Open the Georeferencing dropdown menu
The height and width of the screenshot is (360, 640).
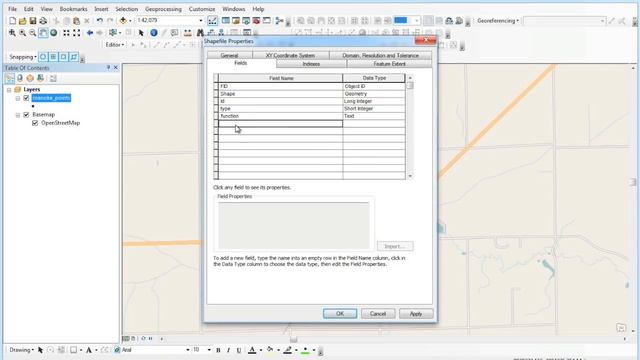(498, 20)
